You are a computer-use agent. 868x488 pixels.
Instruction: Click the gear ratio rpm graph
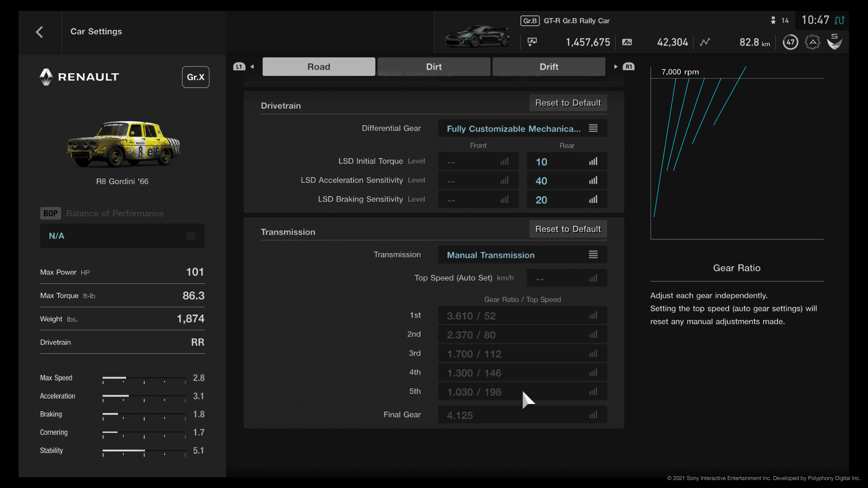pos(737,153)
